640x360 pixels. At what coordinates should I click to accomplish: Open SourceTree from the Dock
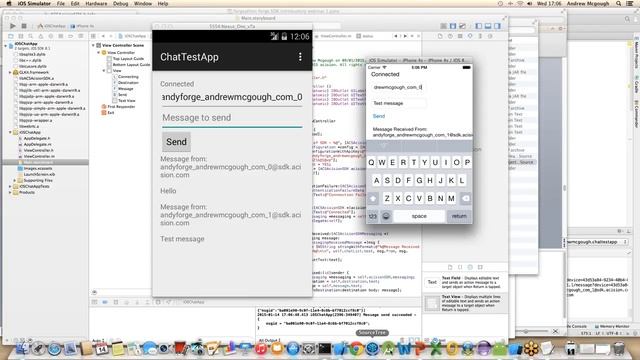[x=372, y=349]
